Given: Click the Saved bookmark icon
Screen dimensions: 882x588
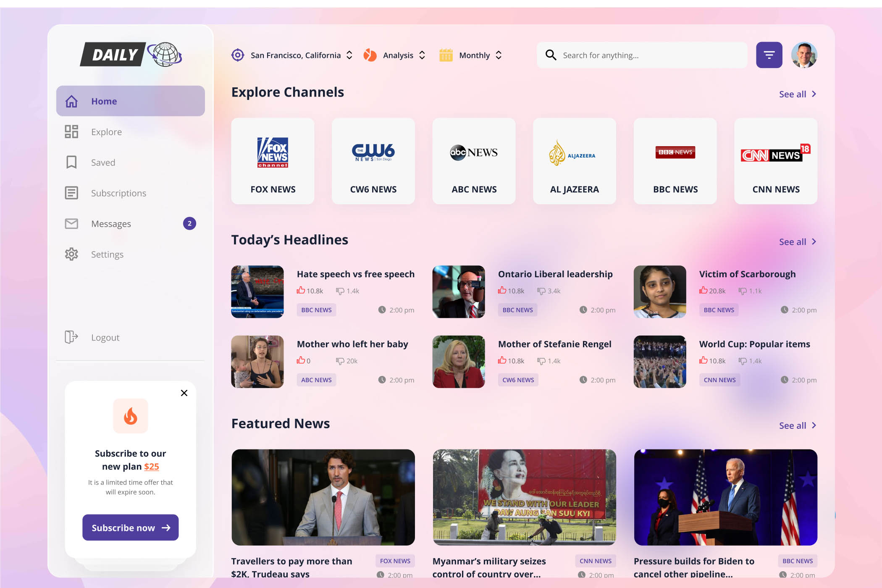Looking at the screenshot, I should (x=71, y=162).
